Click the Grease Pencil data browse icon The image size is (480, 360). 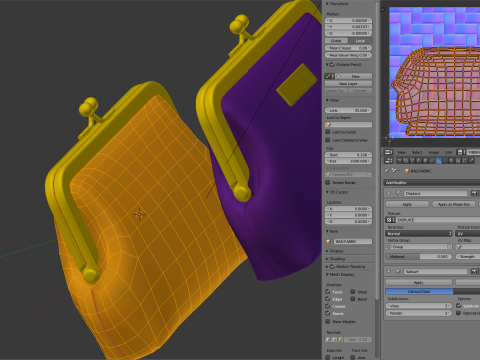coord(329,76)
